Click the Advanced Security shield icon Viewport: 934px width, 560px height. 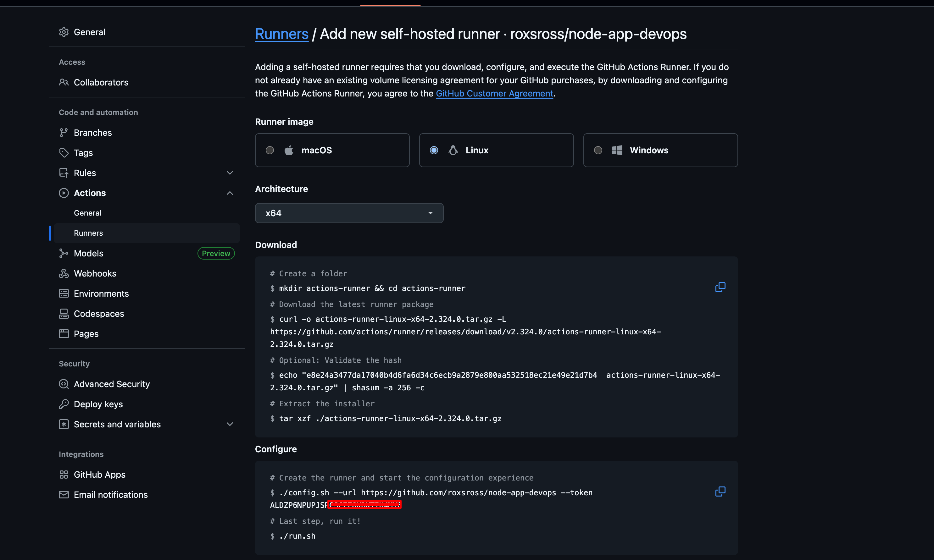64,384
